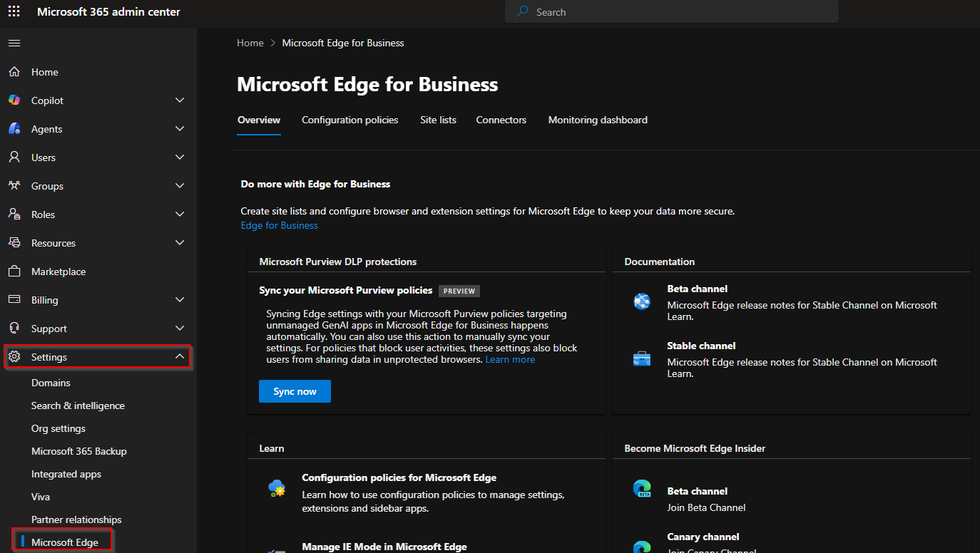Viewport: 980px width, 553px height.
Task: Switch to Configuration policies tab
Action: (x=349, y=120)
